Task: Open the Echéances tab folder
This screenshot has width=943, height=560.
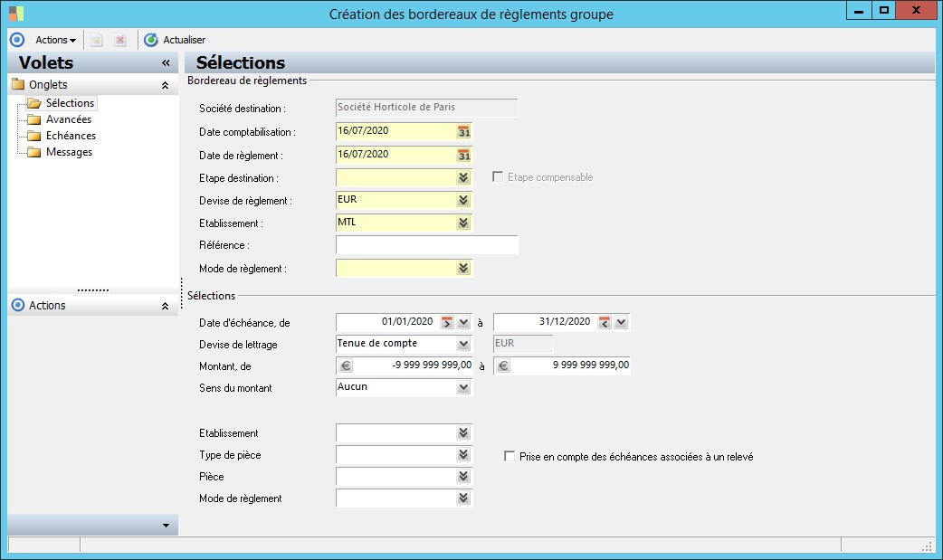Action: 71,136
